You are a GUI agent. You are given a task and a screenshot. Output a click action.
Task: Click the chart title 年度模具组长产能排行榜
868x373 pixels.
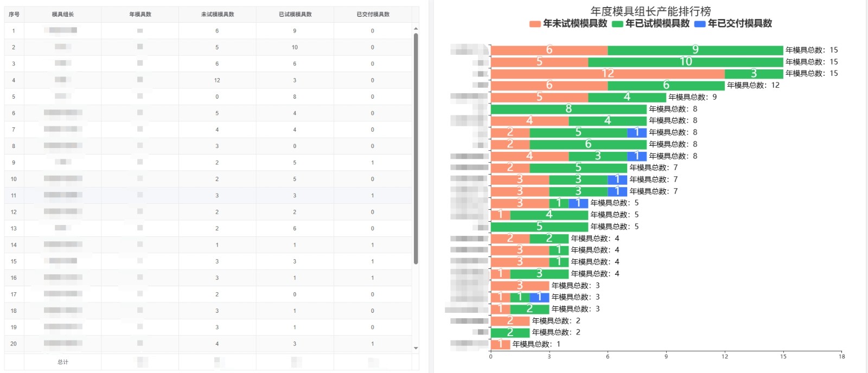tap(650, 11)
